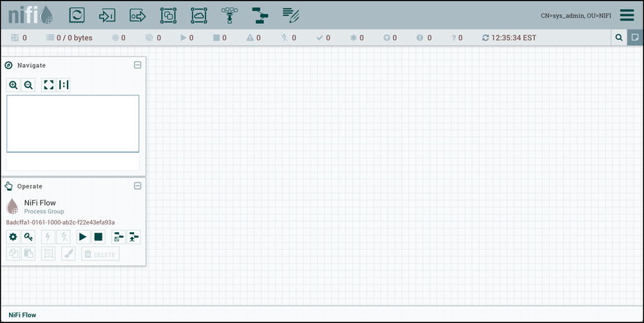Stop the NiFi Flow process group

click(x=98, y=237)
